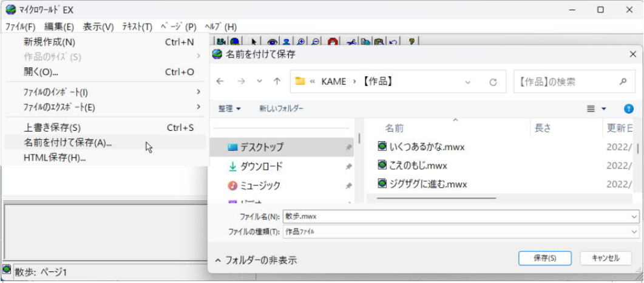
Task: Open recent locations dropdown chevron
Action: pos(259,81)
